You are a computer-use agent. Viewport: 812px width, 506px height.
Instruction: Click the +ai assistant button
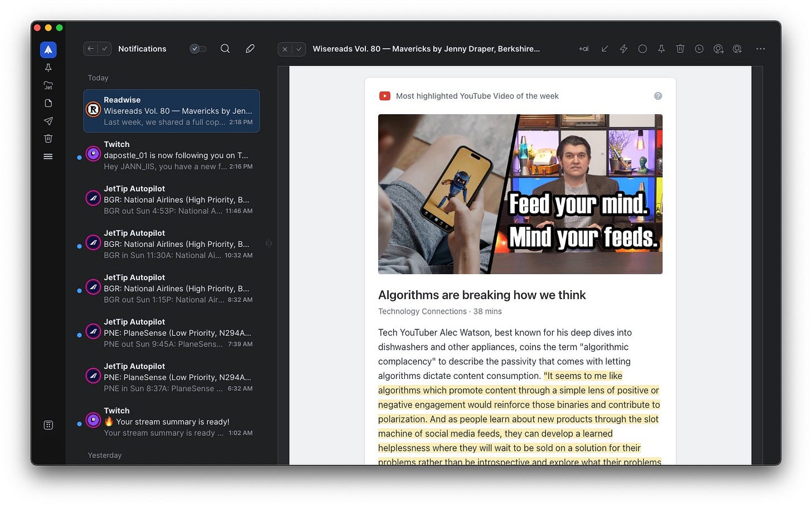click(x=583, y=49)
